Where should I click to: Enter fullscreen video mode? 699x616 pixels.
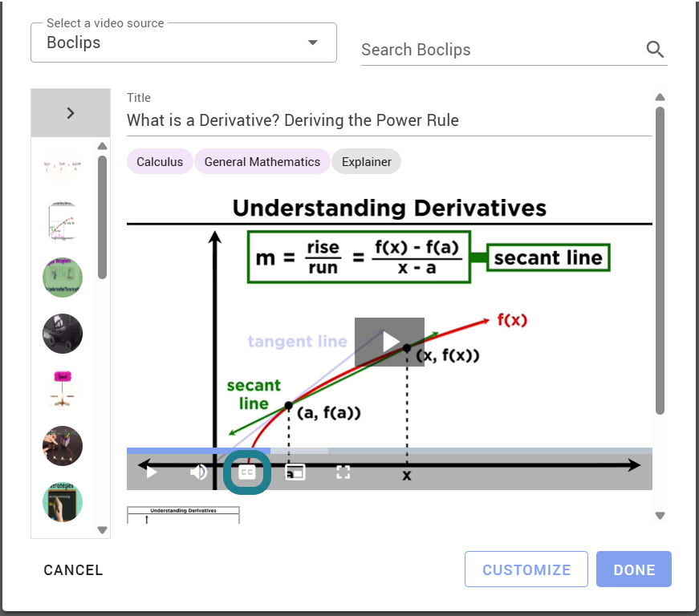tap(343, 472)
